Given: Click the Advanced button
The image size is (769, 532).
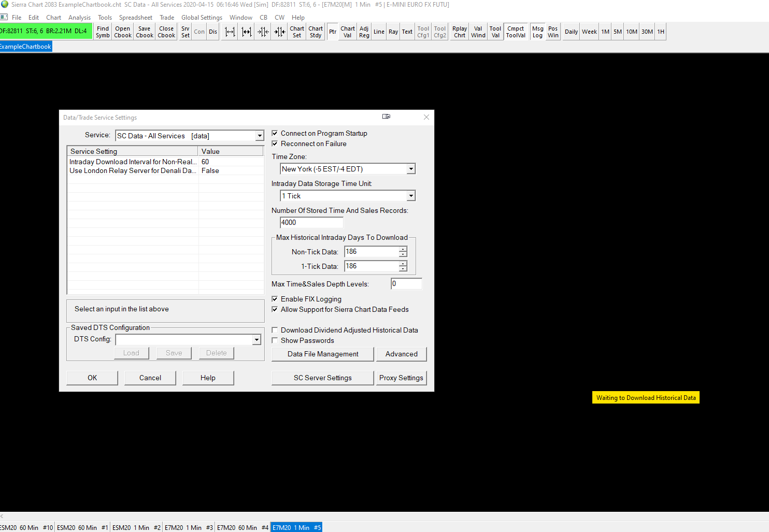Looking at the screenshot, I should 402,354.
